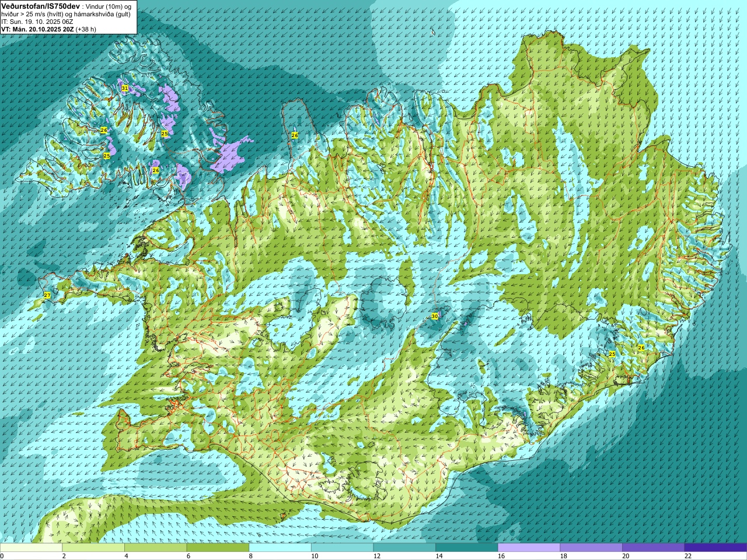747x560 pixels.
Task: Click the legend scale number '0'
Action: pyautogui.click(x=2, y=556)
